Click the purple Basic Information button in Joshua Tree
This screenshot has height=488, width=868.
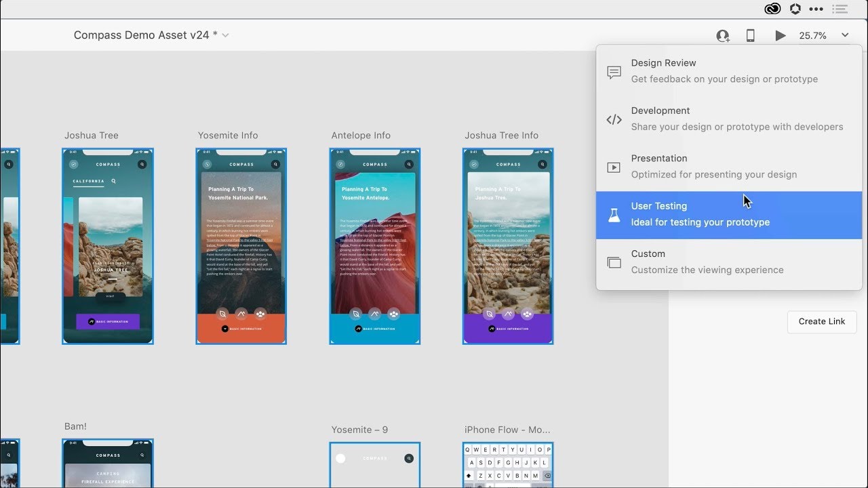click(108, 322)
